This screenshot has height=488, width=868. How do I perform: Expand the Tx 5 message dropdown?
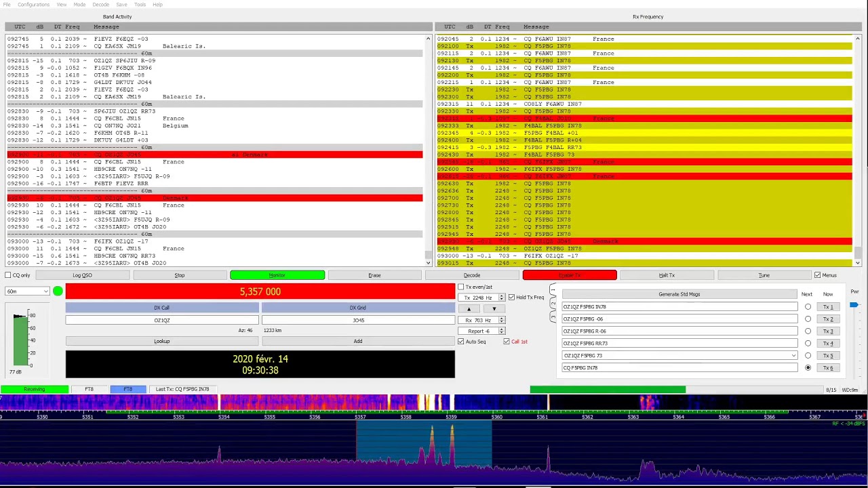(793, 356)
